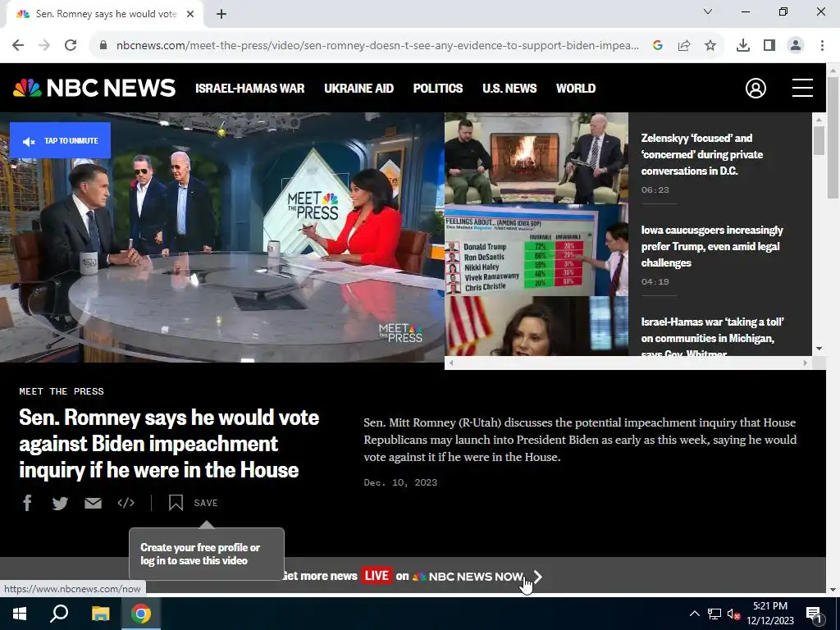Open Zelenskyy 'focused' and 'concerned' headline
Viewport: 840px width, 630px height.
pos(702,154)
